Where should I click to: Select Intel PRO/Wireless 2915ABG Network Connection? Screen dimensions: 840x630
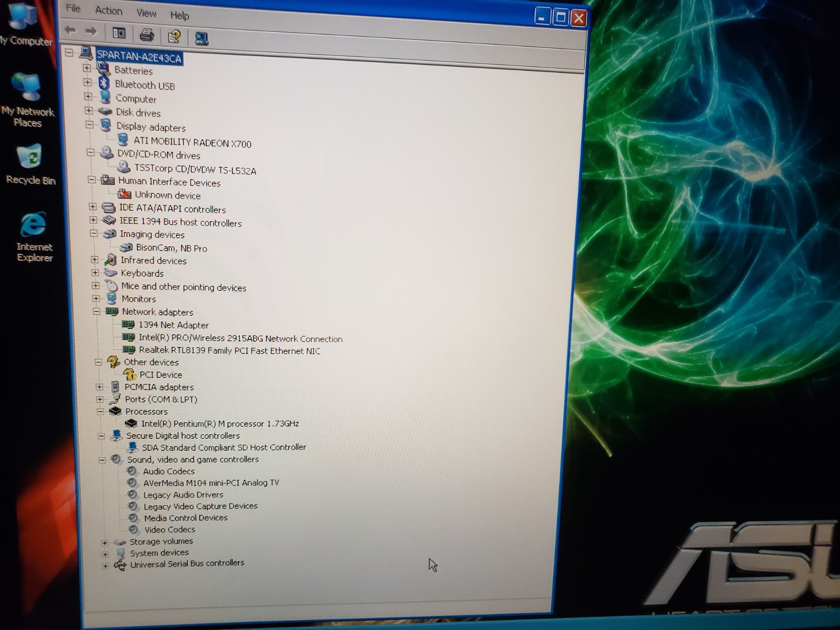[240, 338]
